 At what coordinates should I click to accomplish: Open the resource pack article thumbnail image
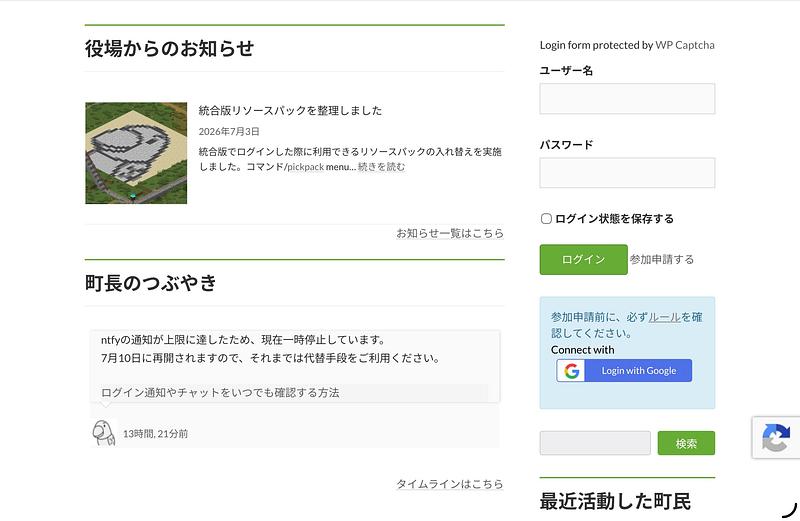136,153
